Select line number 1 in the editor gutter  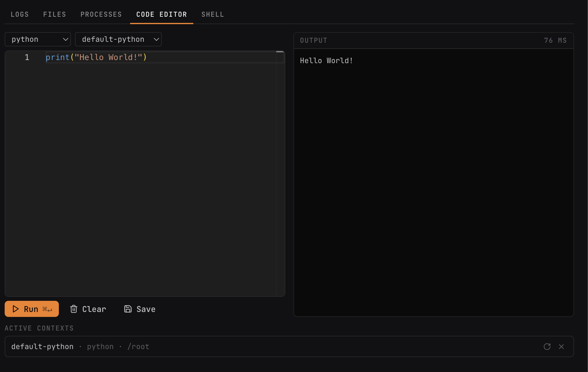(x=27, y=57)
